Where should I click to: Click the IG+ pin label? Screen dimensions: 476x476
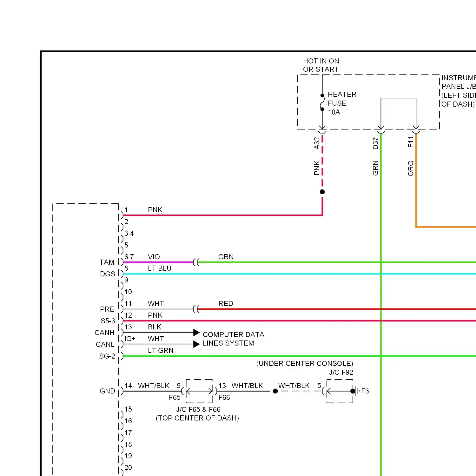(x=130, y=339)
